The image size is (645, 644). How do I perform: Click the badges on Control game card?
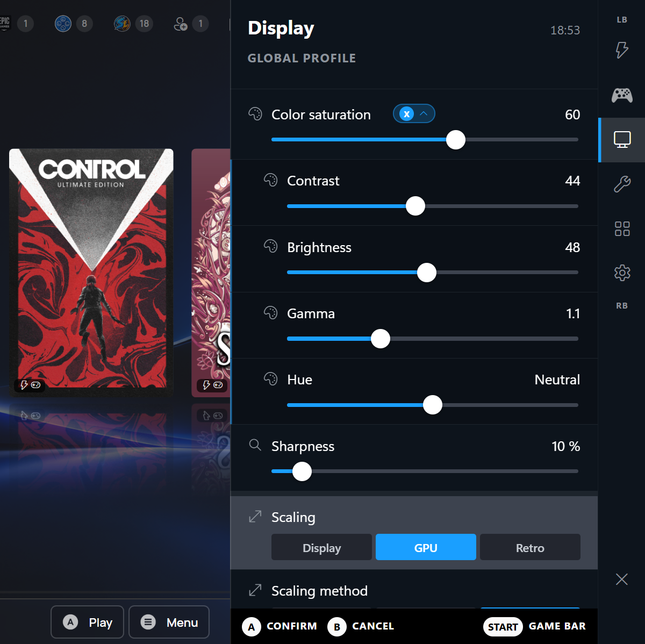tap(30, 385)
